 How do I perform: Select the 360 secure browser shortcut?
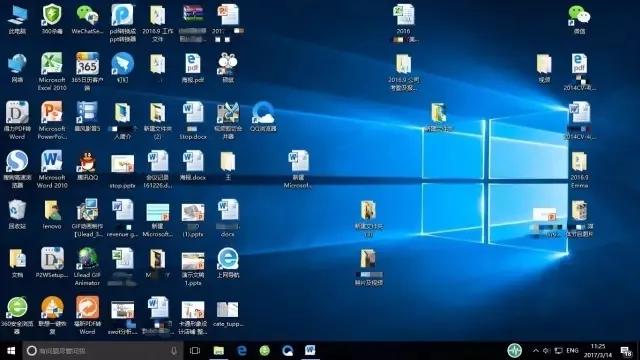(x=17, y=316)
